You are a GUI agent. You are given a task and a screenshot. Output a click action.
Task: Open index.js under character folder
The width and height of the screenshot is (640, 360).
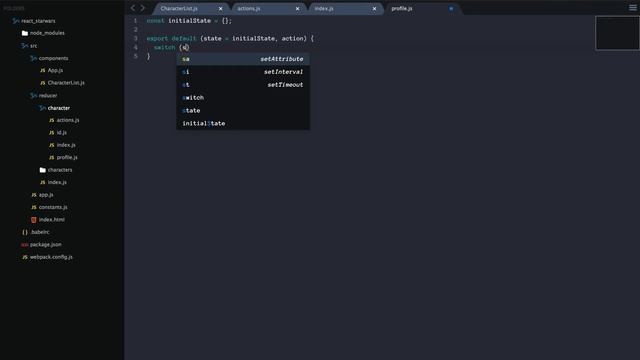point(66,145)
